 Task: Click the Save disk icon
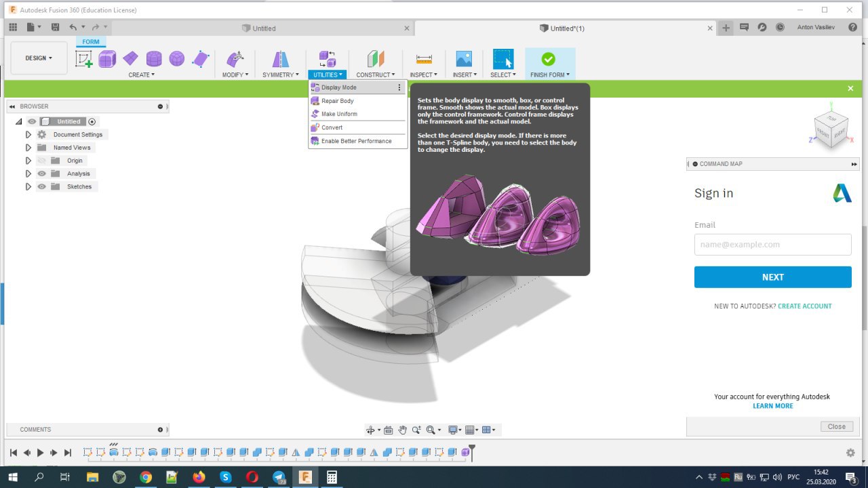coord(56,27)
